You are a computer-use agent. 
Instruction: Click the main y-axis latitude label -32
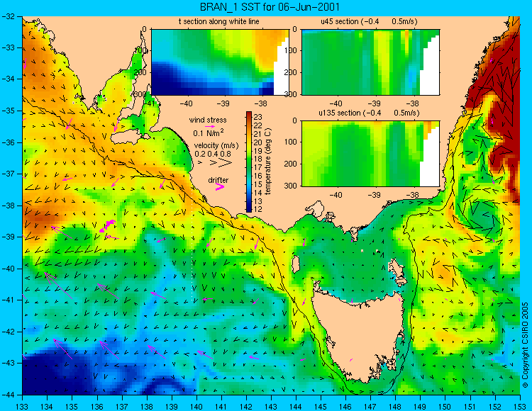[x=8, y=16]
